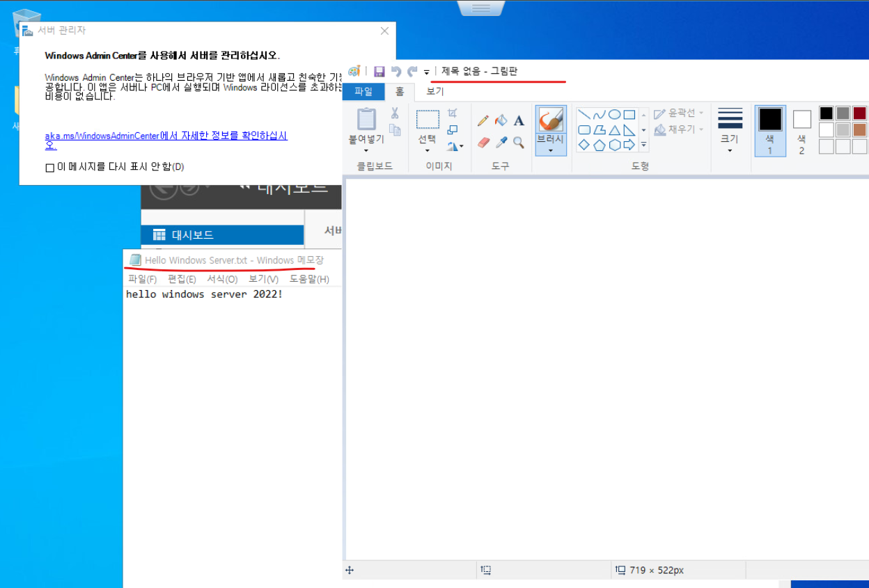Pick the brown palette swatch
The width and height of the screenshot is (869, 588).
(x=859, y=129)
